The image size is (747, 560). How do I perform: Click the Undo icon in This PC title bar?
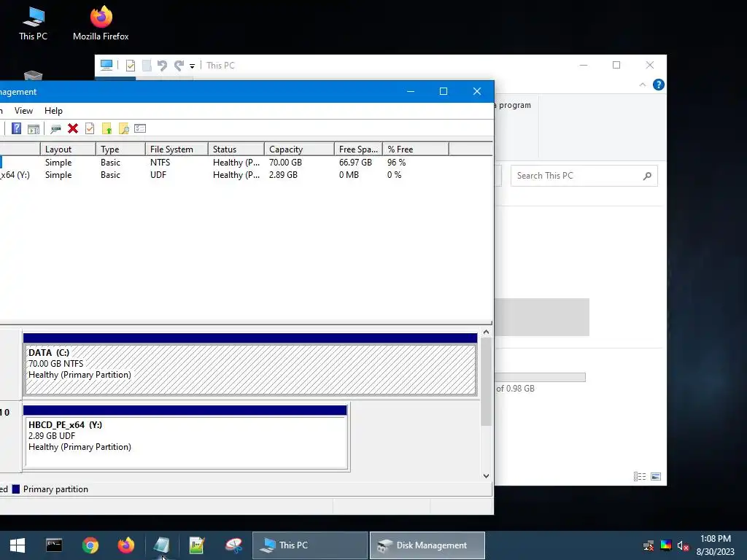click(x=163, y=66)
